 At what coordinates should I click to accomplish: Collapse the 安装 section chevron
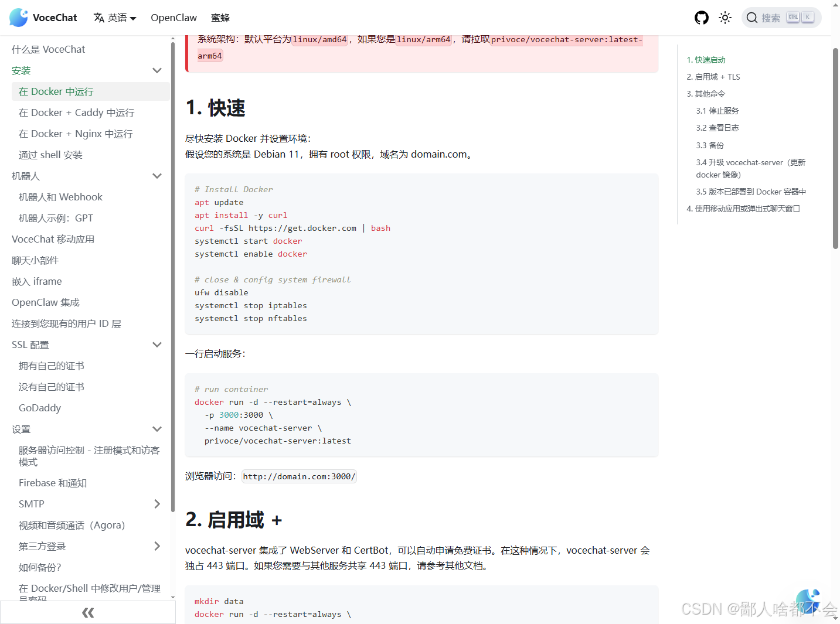pyautogui.click(x=157, y=70)
